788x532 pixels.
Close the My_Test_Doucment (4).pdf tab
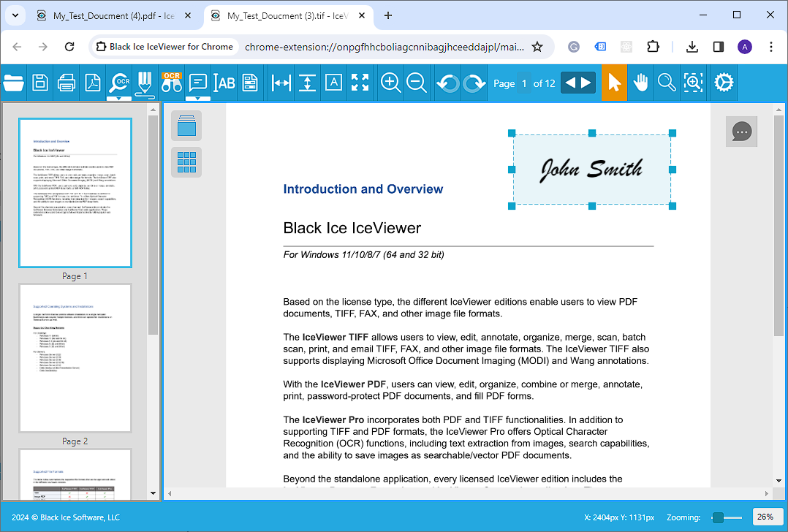tap(187, 15)
